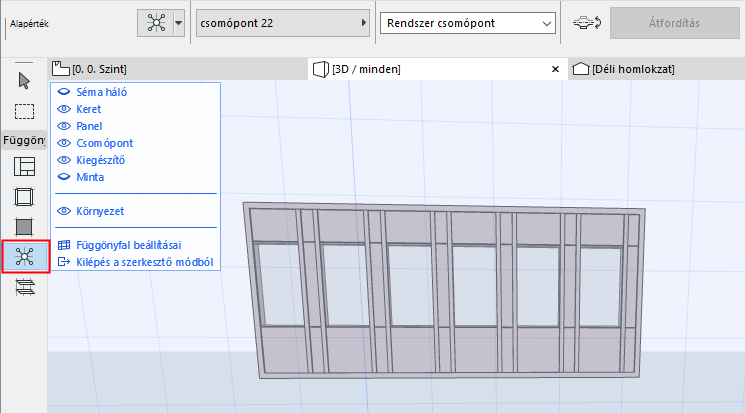The image size is (745, 413).
Task: Click the Keret label
Action: pos(89,109)
